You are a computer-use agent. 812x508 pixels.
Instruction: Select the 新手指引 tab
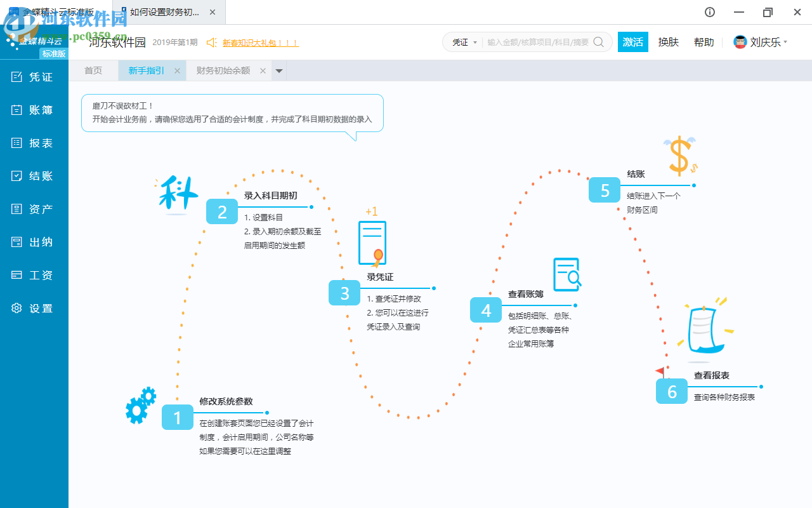147,70
